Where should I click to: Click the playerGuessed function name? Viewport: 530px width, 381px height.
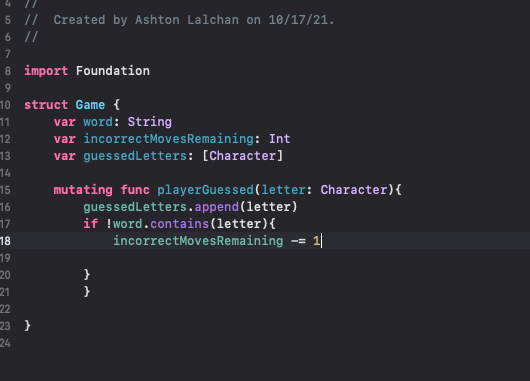206,190
